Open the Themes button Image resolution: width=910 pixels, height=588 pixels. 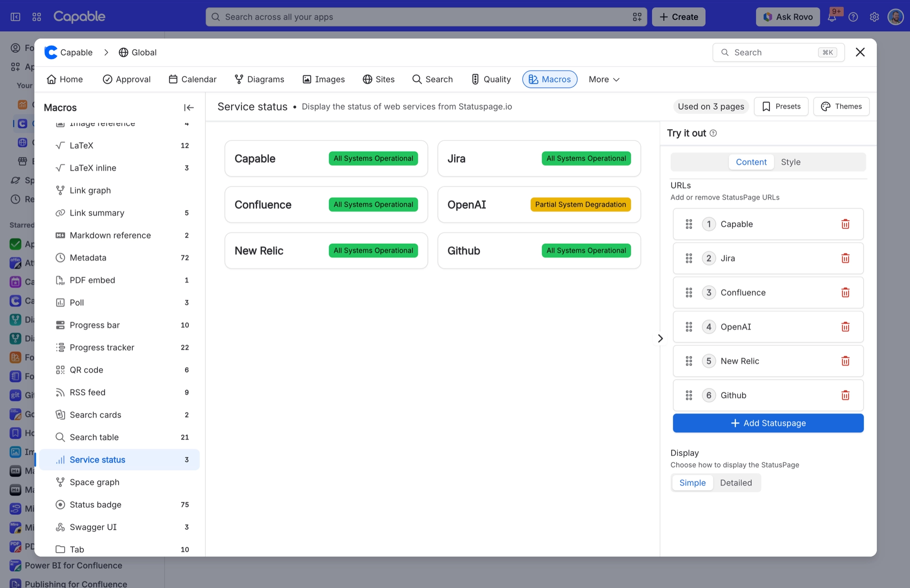(x=841, y=106)
